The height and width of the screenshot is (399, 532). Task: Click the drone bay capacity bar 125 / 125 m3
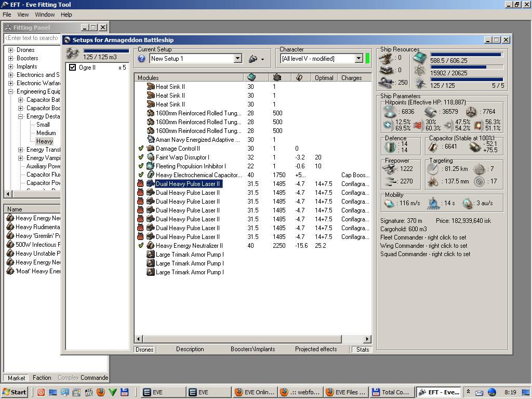coord(106,51)
